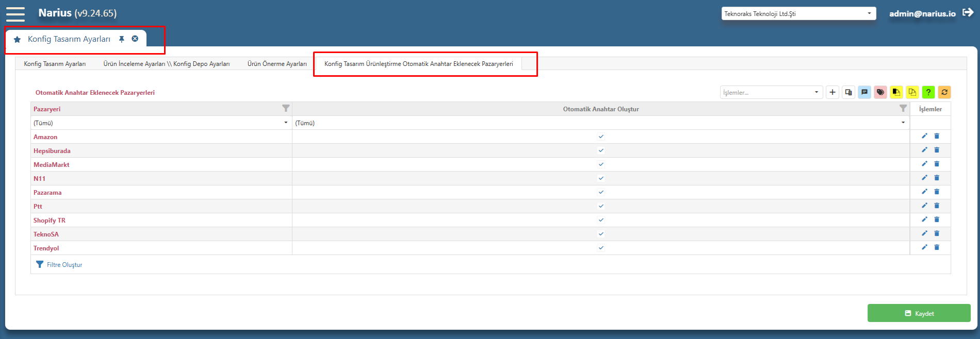Open Ürün İnceleme Ayarları \\ Konfig Depo tab

point(167,64)
